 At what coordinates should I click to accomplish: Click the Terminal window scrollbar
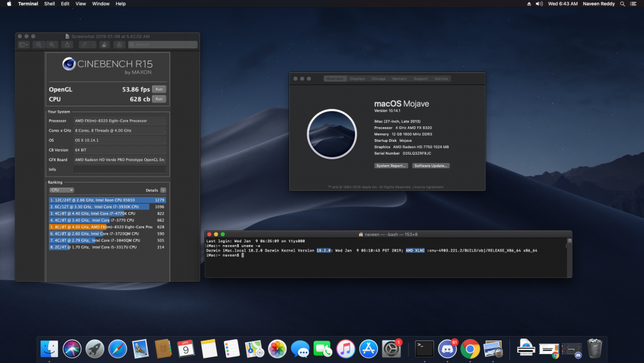tap(569, 260)
